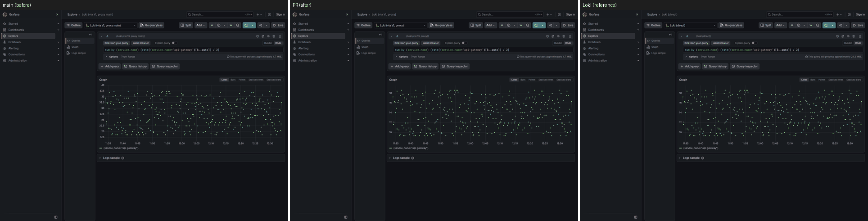Click share icon in Loki (reference) toolbar
Image resolution: width=868 pixels, height=221 pixels.
point(840,25)
